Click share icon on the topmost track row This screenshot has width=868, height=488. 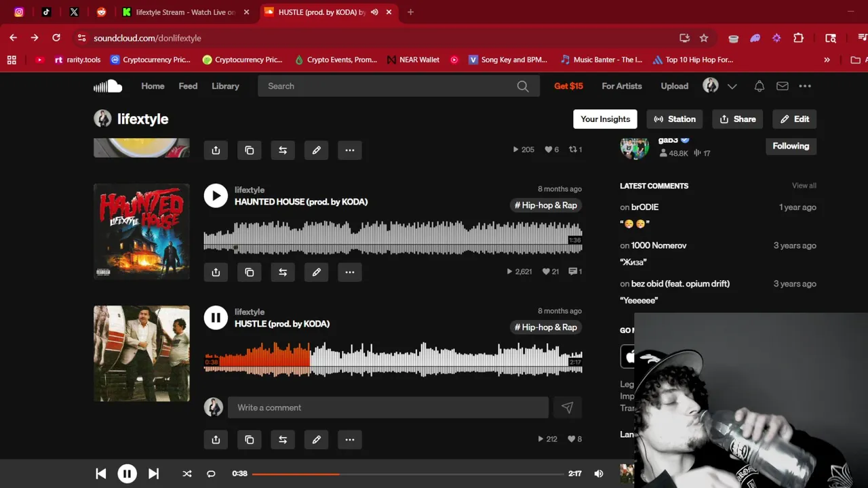(x=216, y=150)
